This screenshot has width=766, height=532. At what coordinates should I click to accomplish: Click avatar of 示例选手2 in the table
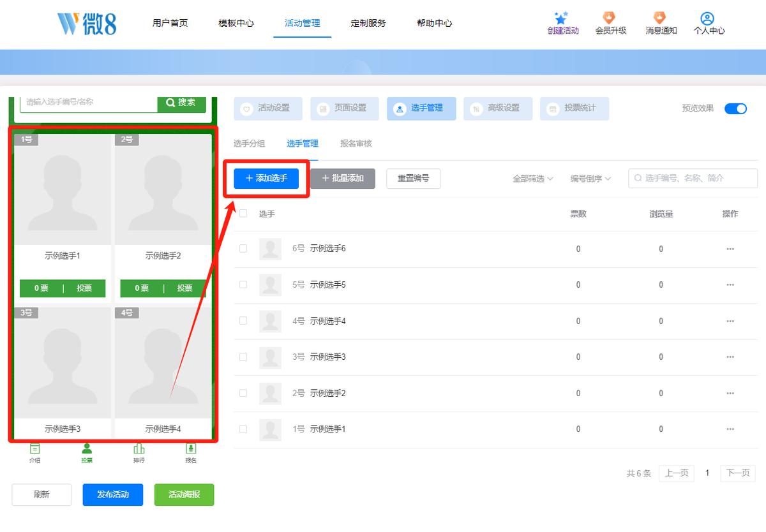tap(270, 393)
